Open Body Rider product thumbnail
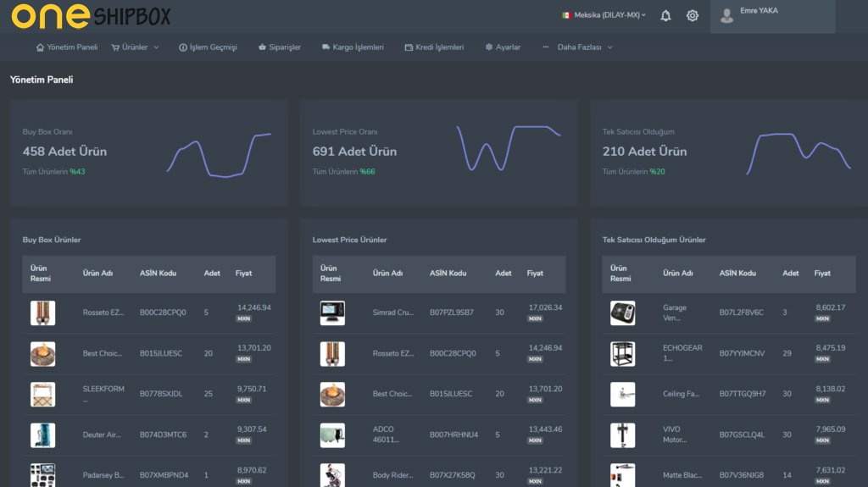This screenshot has width=868, height=487. coord(332,475)
